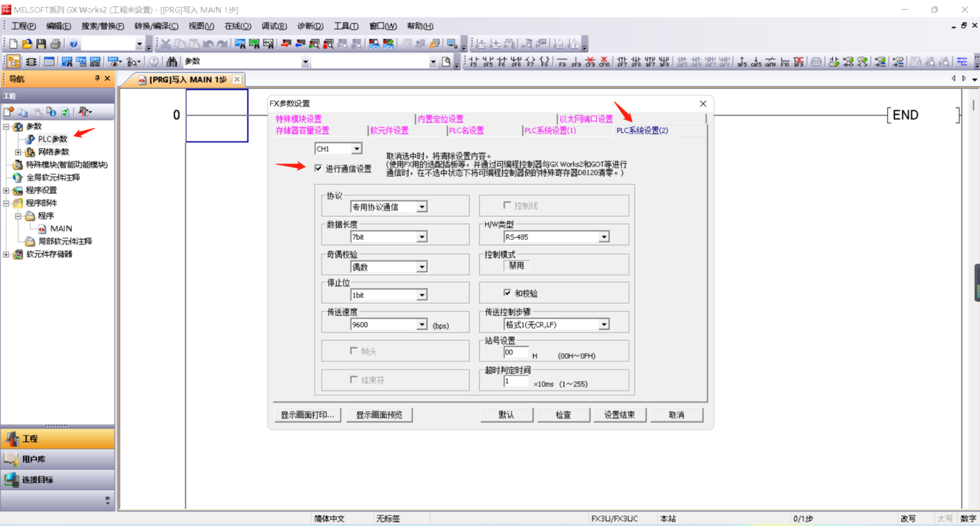The image size is (980, 526).
Task: Toggle the 帧头 checkbox
Action: point(354,351)
